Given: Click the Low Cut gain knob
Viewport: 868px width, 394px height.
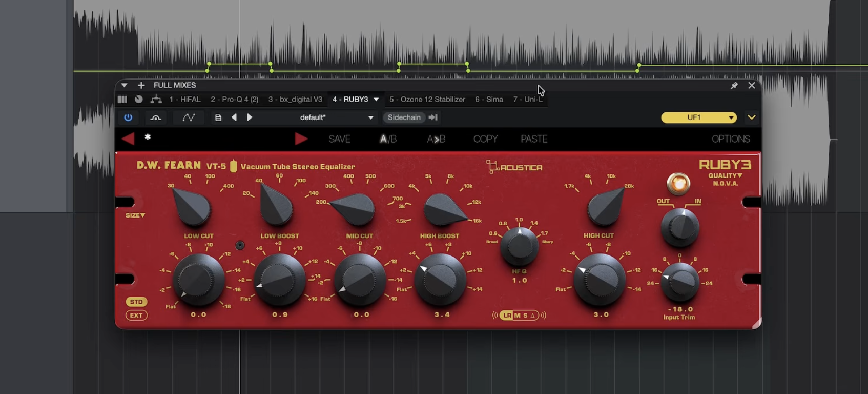Looking at the screenshot, I should 199,280.
